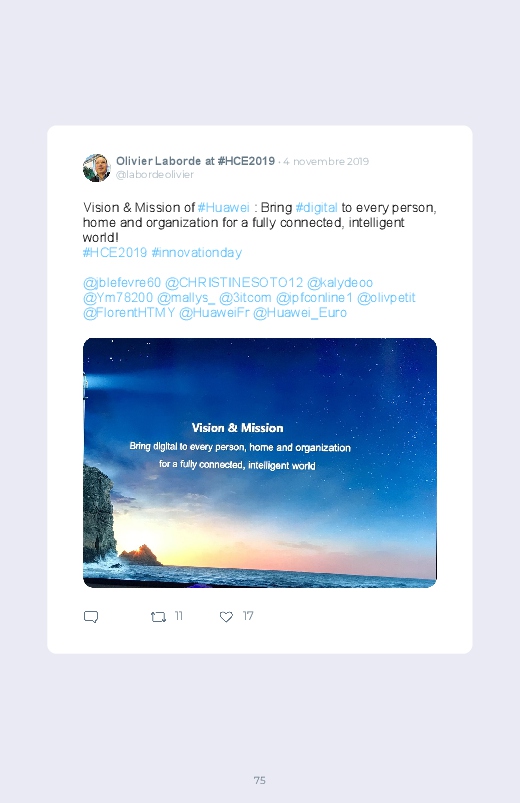Open the #innovationday hashtag
Viewport: 520px width, 803px height.
coord(197,252)
